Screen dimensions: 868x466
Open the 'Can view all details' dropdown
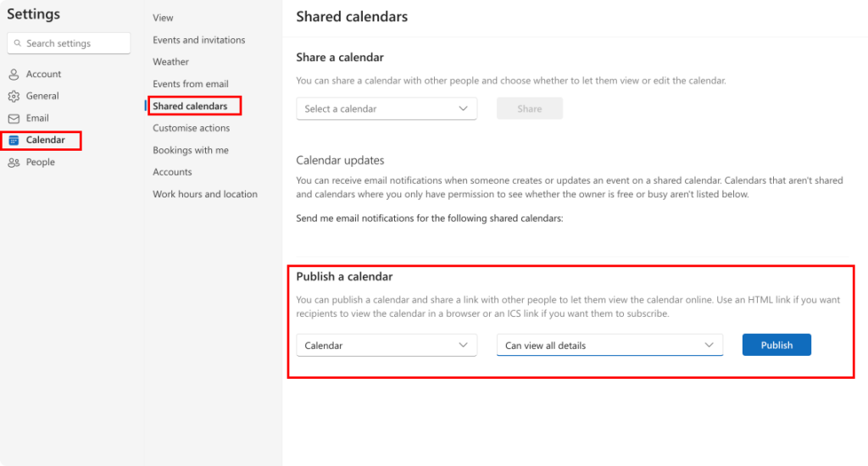[x=609, y=345]
